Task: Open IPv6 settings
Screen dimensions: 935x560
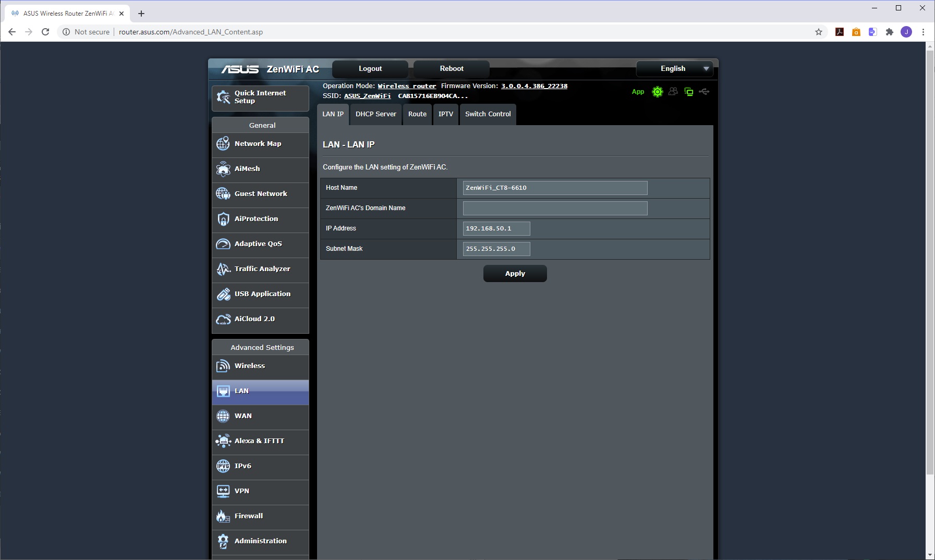Action: [x=260, y=466]
